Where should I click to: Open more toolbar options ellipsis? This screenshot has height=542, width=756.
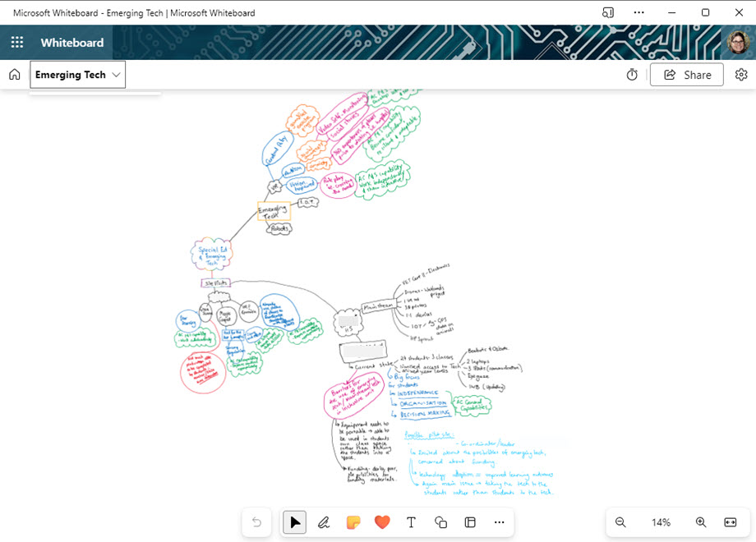click(499, 522)
